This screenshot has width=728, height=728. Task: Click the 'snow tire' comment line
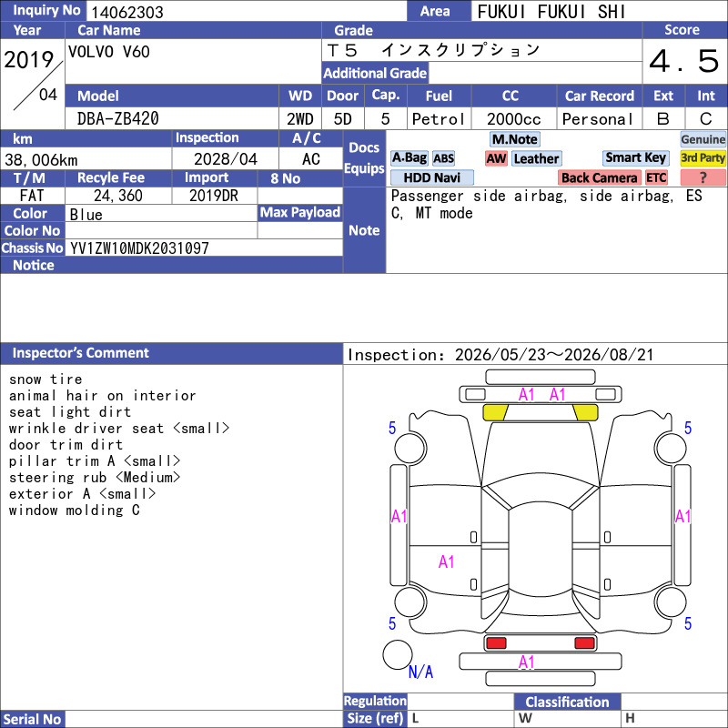45,379
